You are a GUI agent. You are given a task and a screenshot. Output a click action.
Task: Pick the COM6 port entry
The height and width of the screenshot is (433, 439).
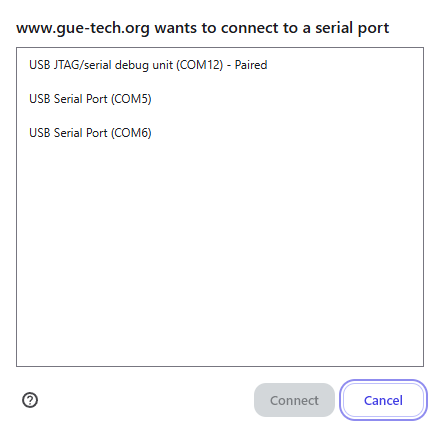pos(220,133)
